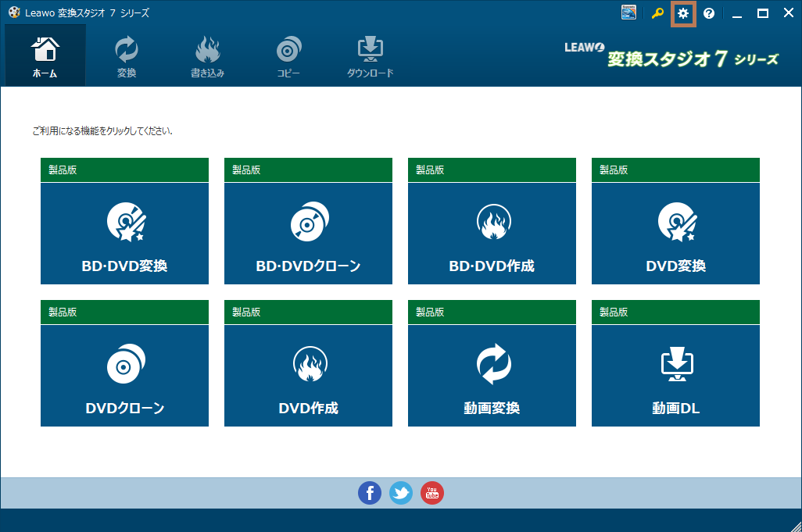Launch the BD·DVD変換 module tile

point(124,233)
